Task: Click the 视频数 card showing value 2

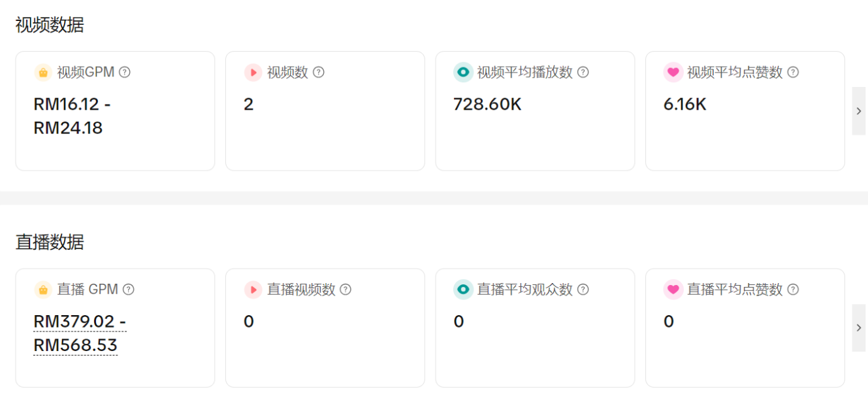Action: [325, 111]
